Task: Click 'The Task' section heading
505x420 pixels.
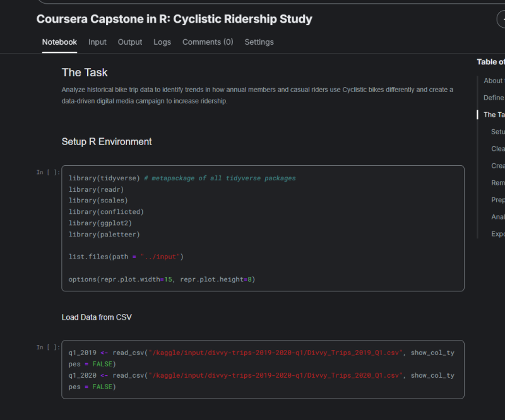Action: pyautogui.click(x=85, y=73)
